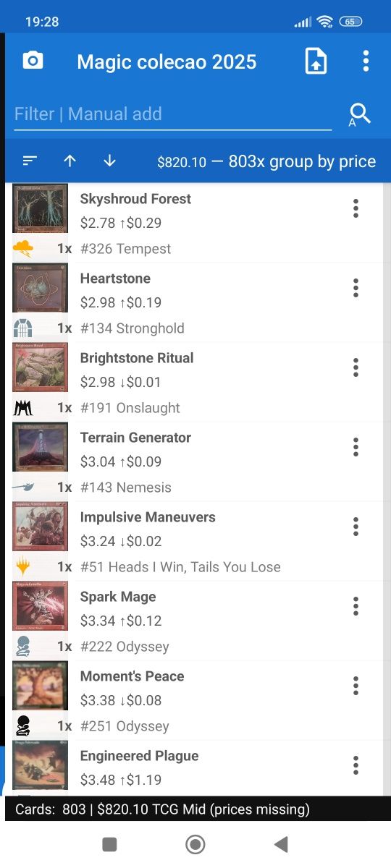Tap the Onslaught set symbol icon
The image size is (391, 868).
pos(23,408)
